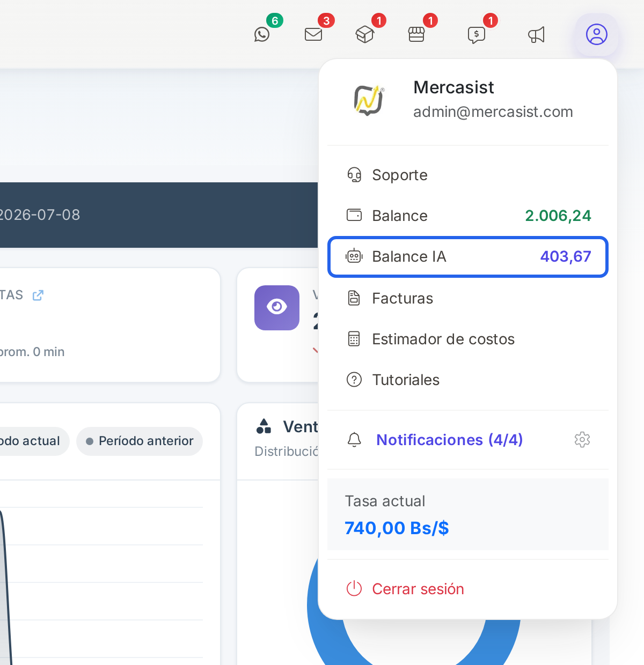Toggle the Período anterior legend chip
644x665 pixels.
tap(140, 441)
